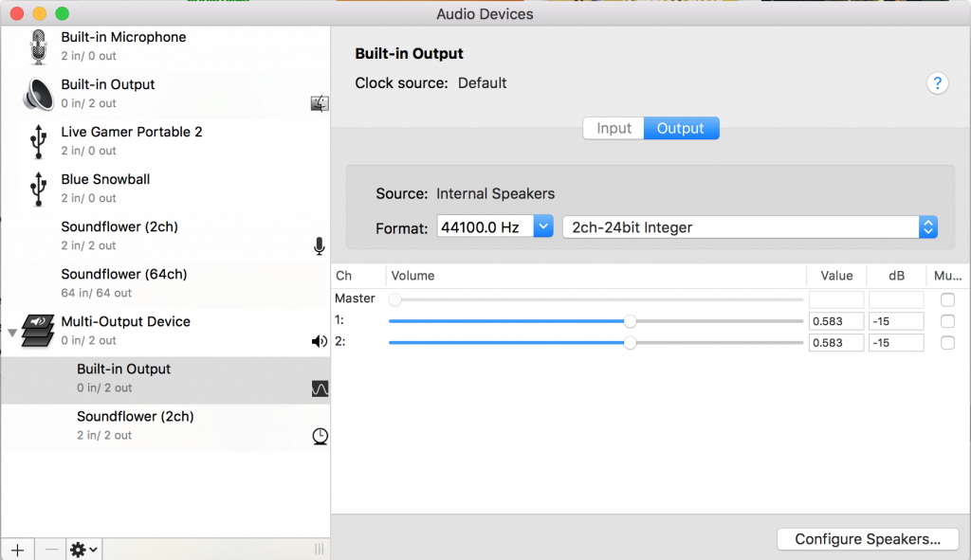The image size is (971, 560).
Task: Select Built-in Output under Multi-Output Device
Action: [x=165, y=379]
